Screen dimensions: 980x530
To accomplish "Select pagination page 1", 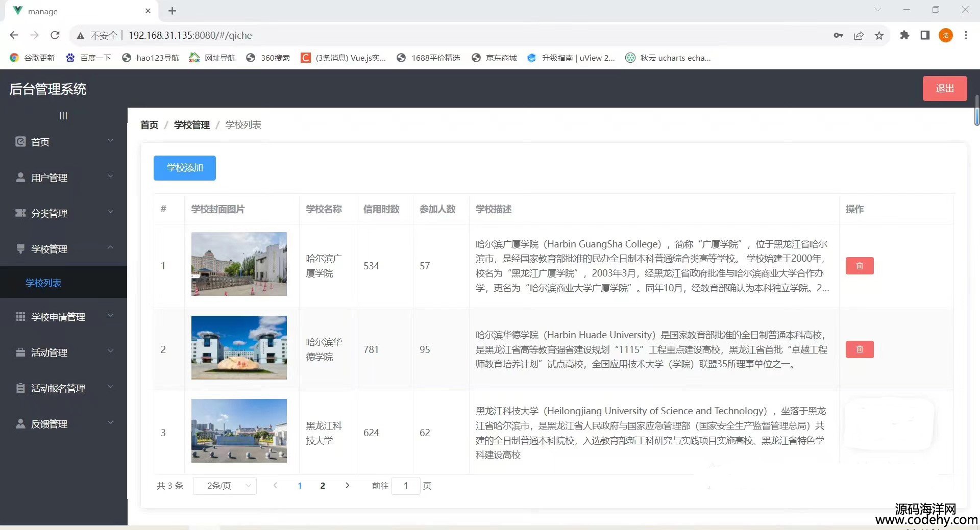I will 300,486.
